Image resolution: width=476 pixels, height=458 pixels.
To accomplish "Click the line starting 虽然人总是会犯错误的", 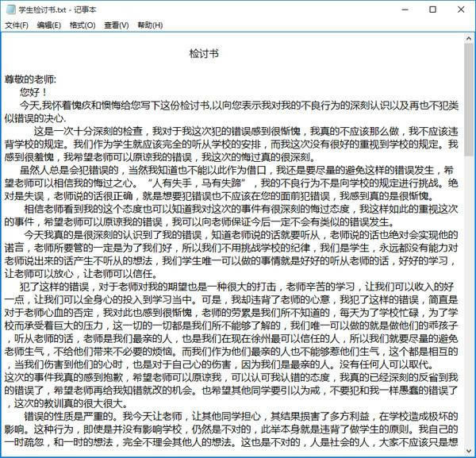I will click(x=236, y=170).
